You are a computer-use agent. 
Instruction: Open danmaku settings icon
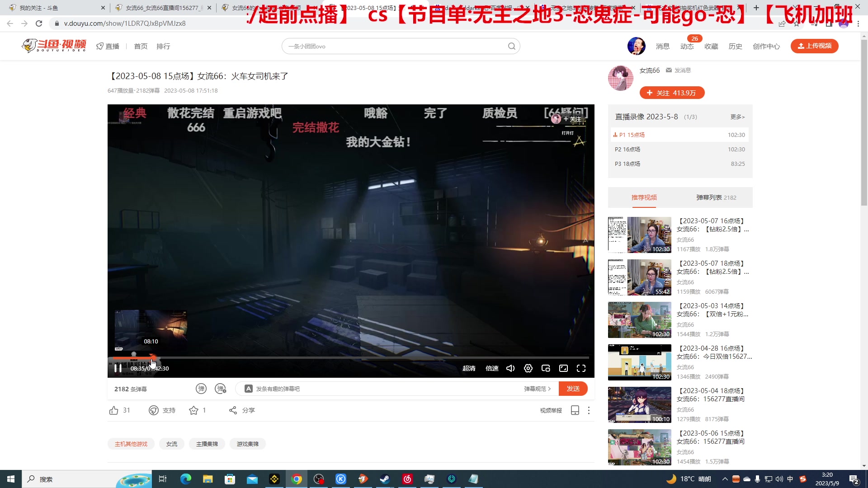tap(221, 389)
